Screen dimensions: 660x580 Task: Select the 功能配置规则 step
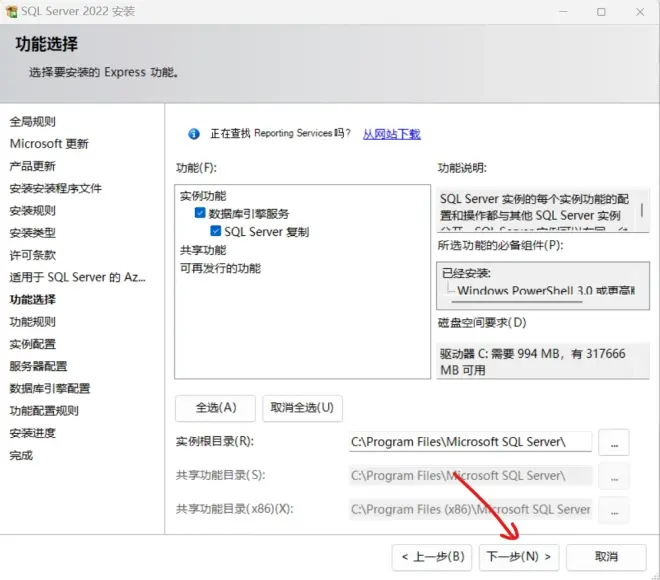coord(44,411)
